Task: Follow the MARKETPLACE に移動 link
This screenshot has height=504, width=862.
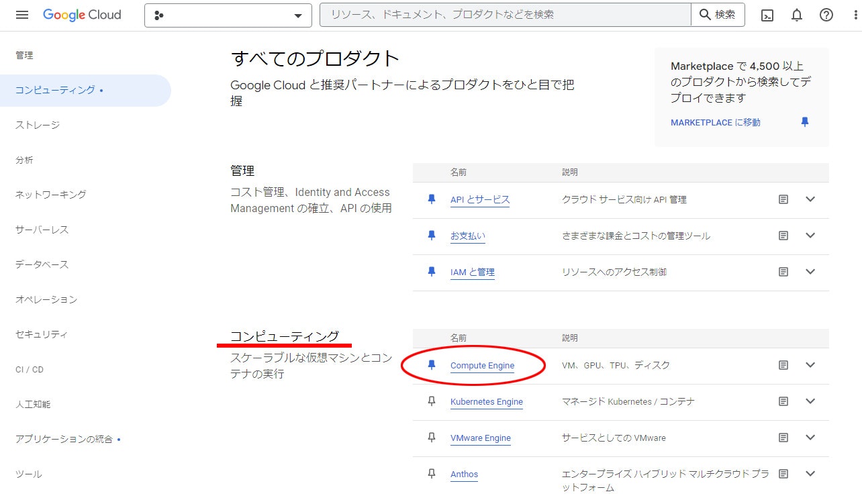Action: pyautogui.click(x=716, y=122)
